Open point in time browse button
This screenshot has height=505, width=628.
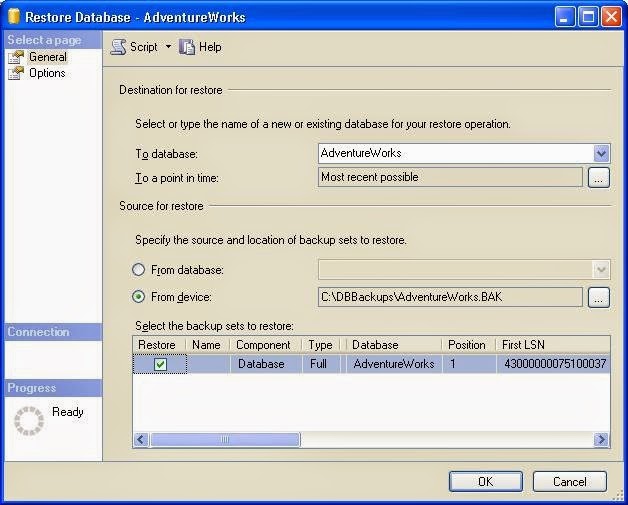599,177
